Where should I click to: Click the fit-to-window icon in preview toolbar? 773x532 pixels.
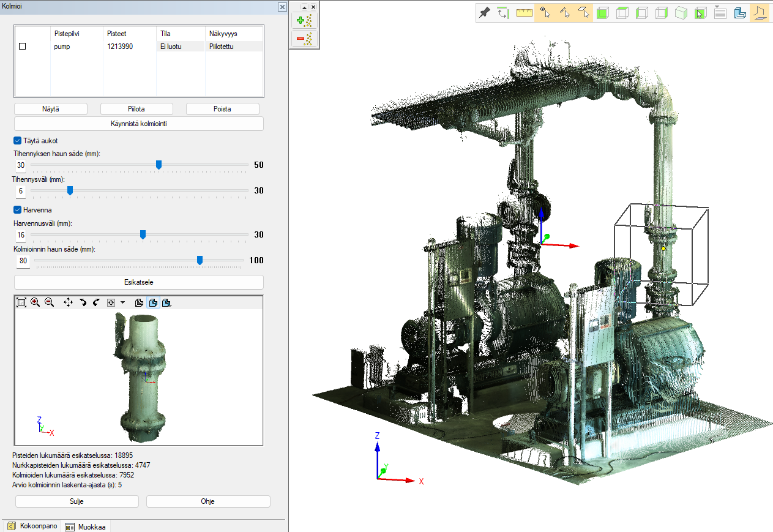21,302
